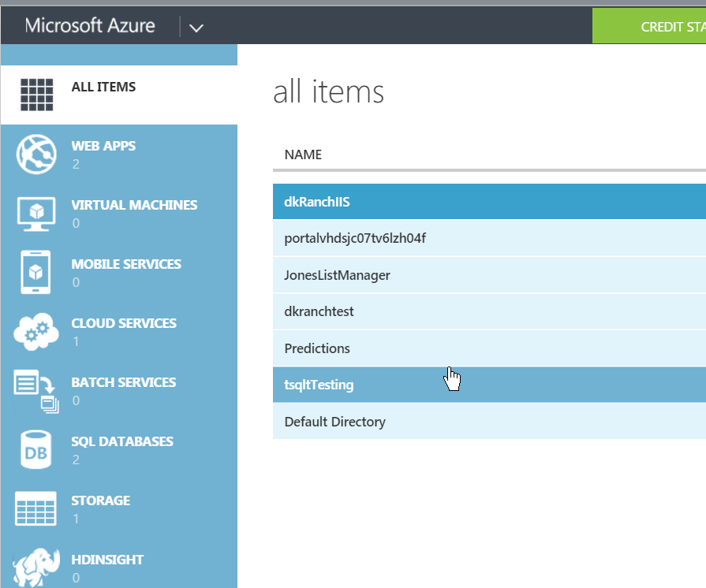
Task: Click the Batch Services icon
Action: [35, 392]
